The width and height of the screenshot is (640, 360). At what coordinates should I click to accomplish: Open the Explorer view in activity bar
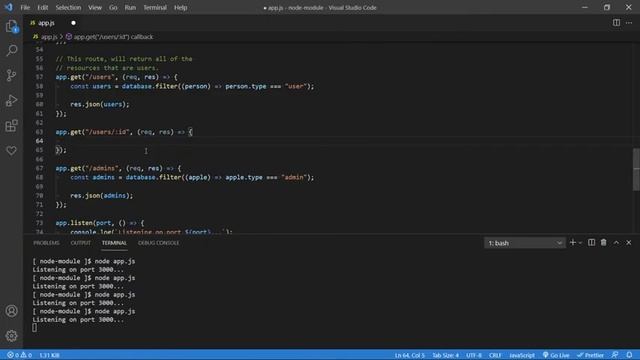pyautogui.click(x=11, y=27)
